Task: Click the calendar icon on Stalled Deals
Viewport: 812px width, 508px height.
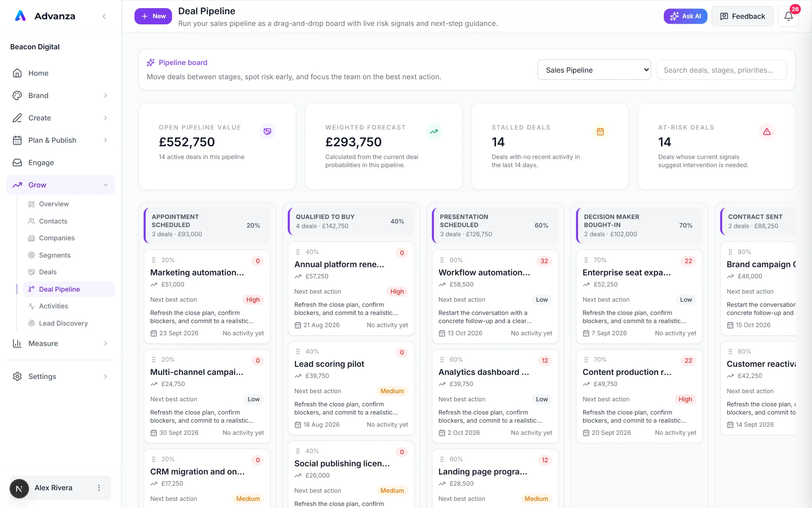Action: [x=600, y=131]
